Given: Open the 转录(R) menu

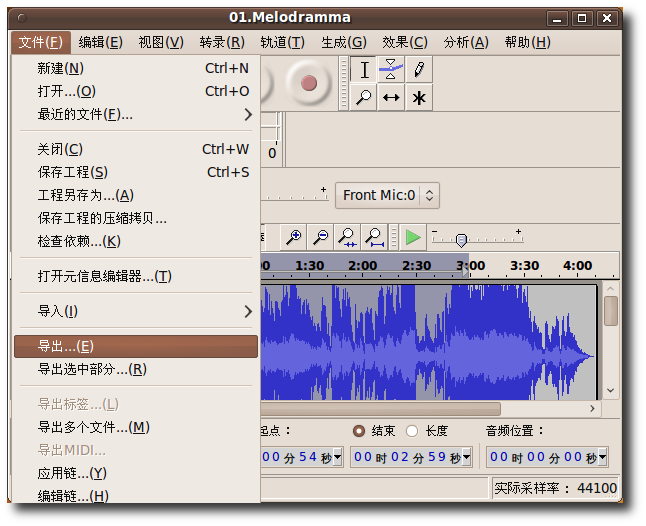Looking at the screenshot, I should 222,42.
